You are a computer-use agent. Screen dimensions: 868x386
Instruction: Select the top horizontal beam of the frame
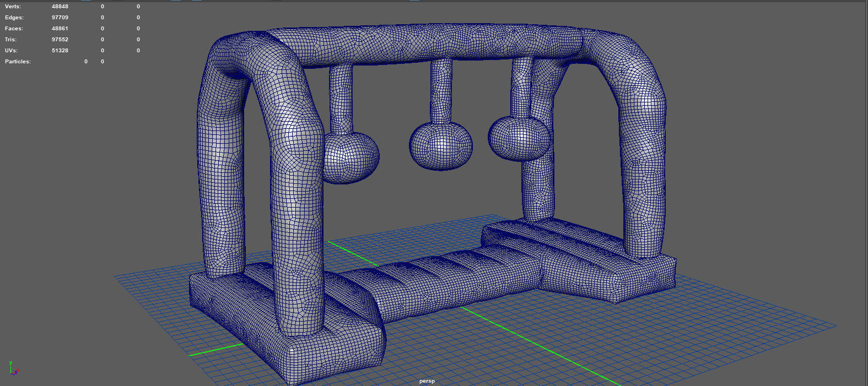(430, 44)
